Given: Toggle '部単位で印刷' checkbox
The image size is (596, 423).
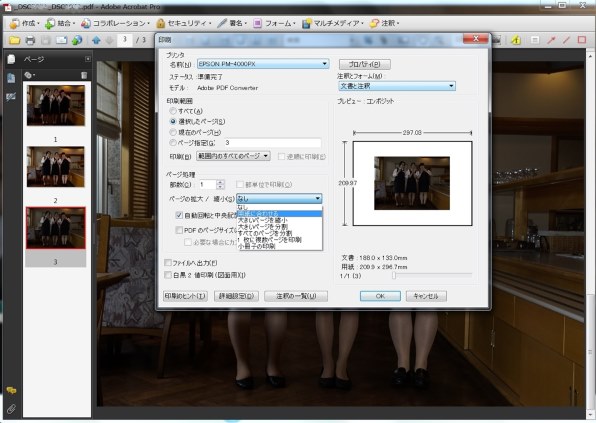Looking at the screenshot, I should [240, 185].
